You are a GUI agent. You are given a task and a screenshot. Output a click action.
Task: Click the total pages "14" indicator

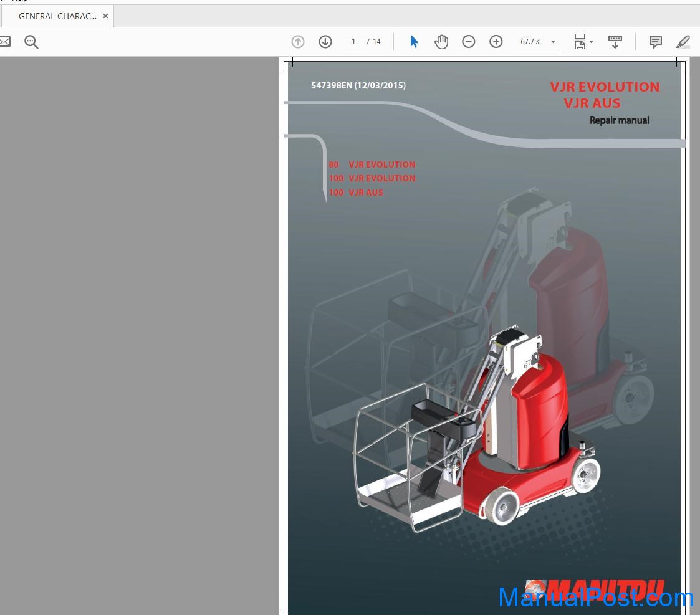[376, 42]
